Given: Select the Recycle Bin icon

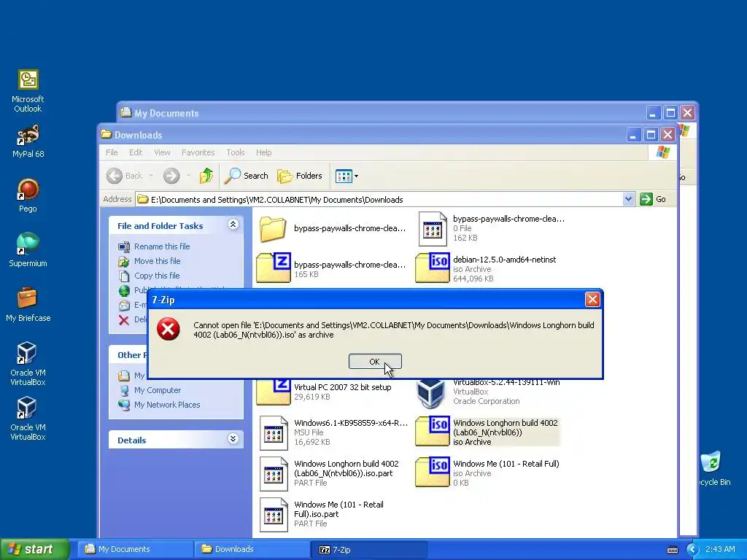Looking at the screenshot, I should coord(713,469).
